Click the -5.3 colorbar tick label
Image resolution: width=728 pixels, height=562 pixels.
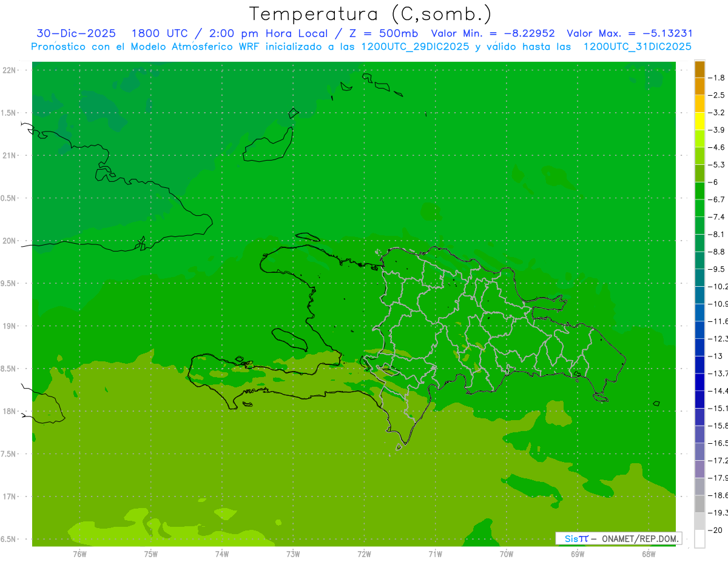[x=716, y=164]
